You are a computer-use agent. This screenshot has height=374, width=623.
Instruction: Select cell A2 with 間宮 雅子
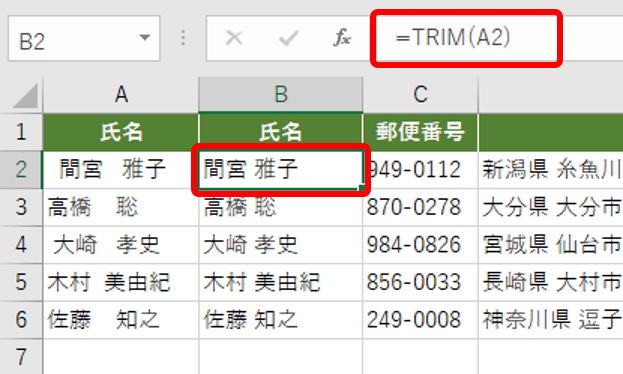[x=121, y=170]
